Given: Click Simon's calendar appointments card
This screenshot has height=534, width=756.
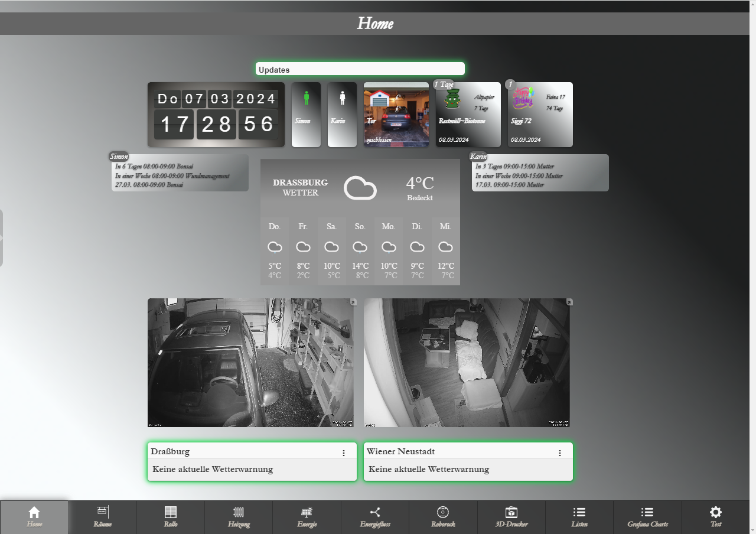Looking at the screenshot, I should coord(180,172).
